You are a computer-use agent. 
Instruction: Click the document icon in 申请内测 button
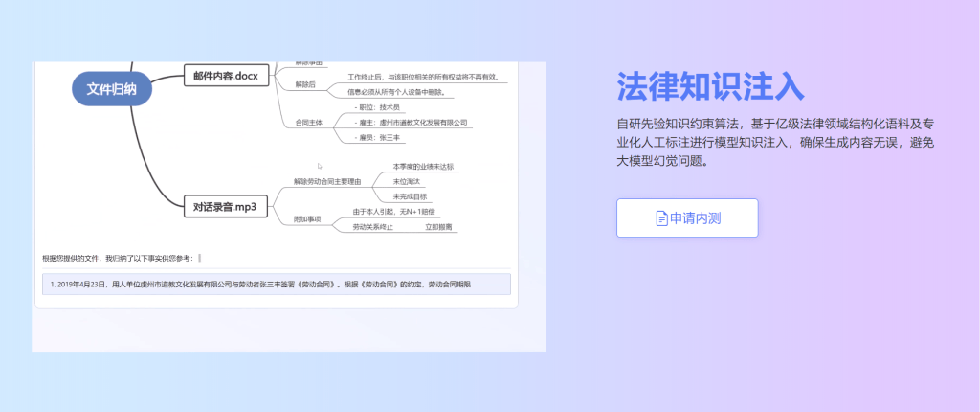[661, 218]
